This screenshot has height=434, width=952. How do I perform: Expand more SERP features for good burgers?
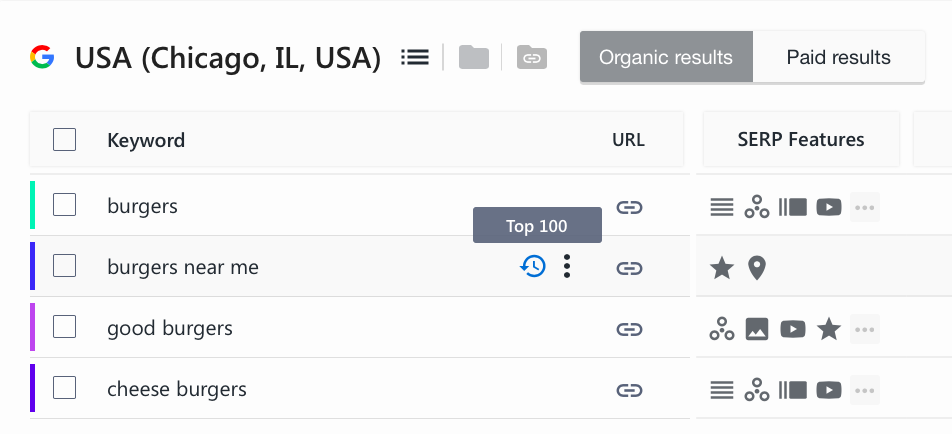(865, 330)
